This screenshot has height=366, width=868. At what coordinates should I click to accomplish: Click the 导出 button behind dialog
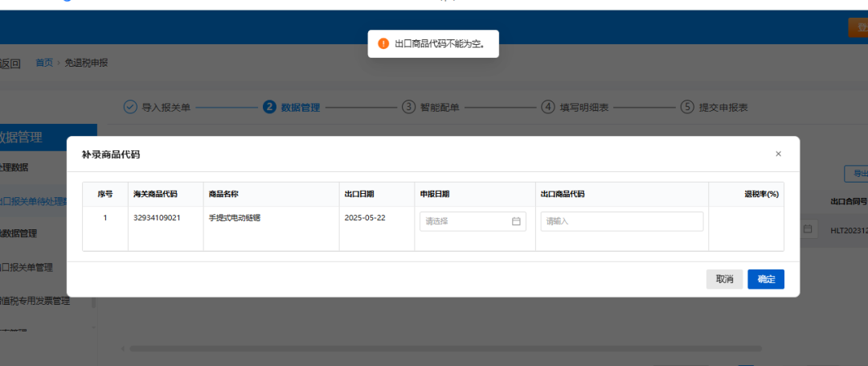856,174
